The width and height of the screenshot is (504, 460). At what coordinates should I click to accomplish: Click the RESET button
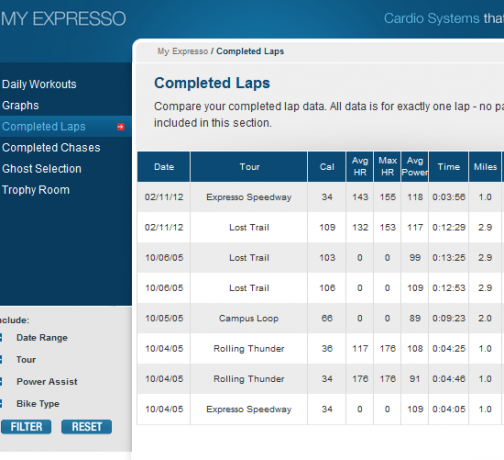tap(87, 427)
